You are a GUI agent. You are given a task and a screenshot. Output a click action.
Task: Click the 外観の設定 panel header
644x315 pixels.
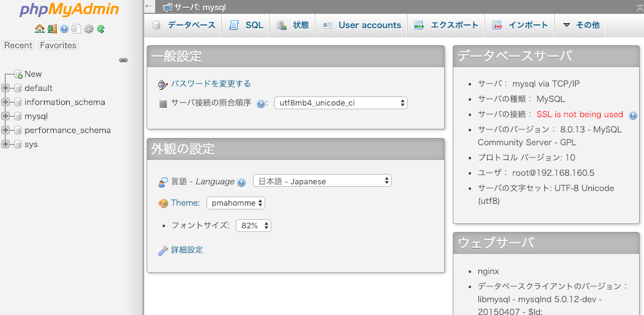(x=296, y=150)
